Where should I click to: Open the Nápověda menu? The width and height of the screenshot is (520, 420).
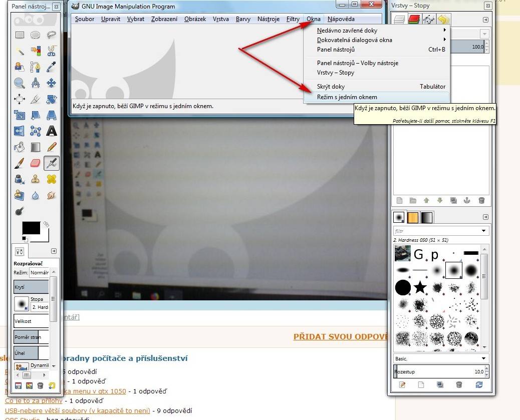pos(341,19)
